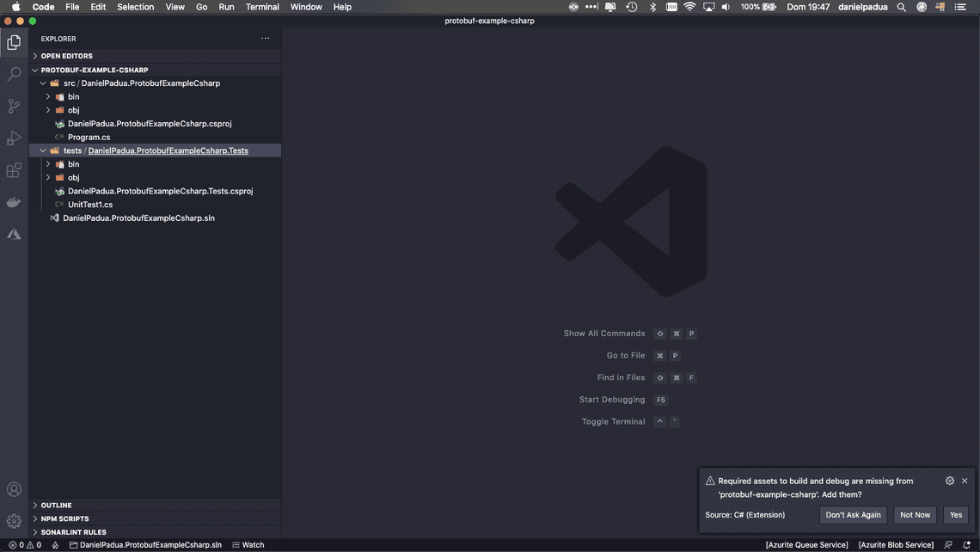Screen dimensions: 980x552
Task: Choose Don't Ask Again in the notification
Action: pyautogui.click(x=852, y=514)
